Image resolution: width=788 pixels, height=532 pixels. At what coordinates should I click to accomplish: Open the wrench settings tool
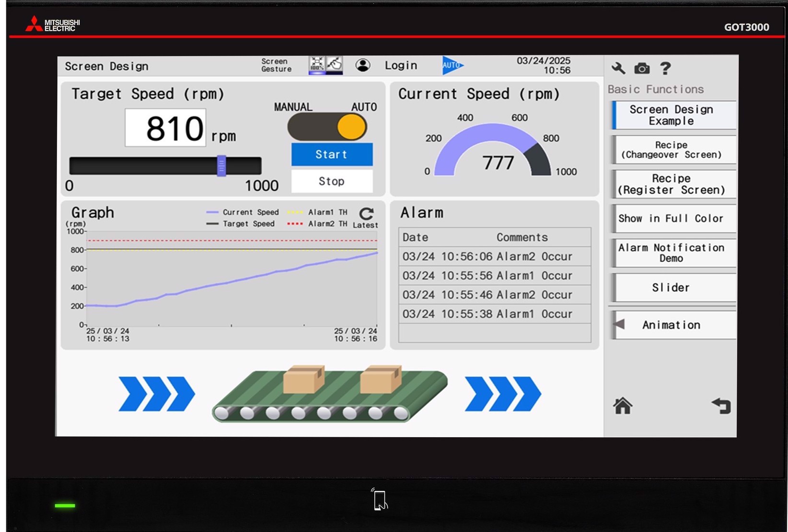[618, 69]
